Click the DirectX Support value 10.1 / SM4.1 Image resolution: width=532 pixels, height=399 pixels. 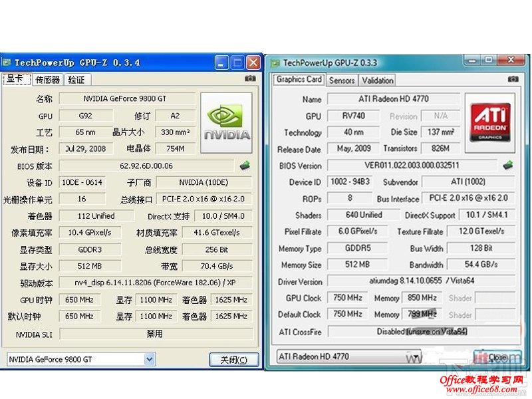tap(487, 215)
